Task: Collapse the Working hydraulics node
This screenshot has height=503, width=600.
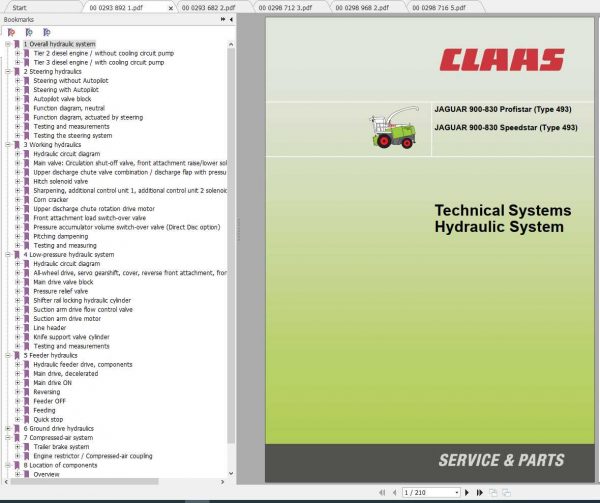Action: click(x=8, y=145)
